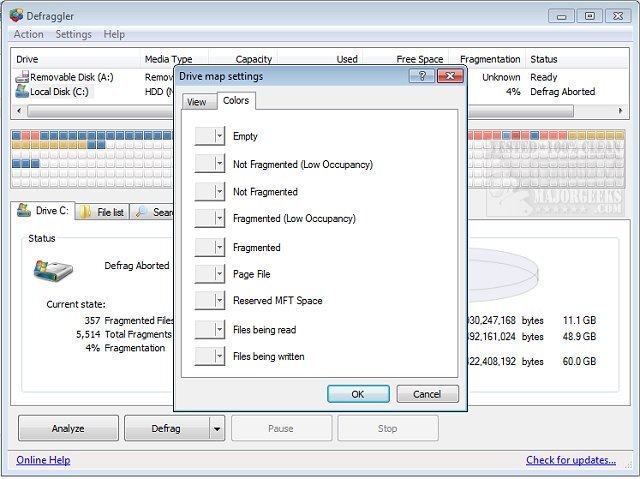Screen dimensions: 640x479
Task: Click the hard drive status icon
Action: pyautogui.click(x=53, y=270)
